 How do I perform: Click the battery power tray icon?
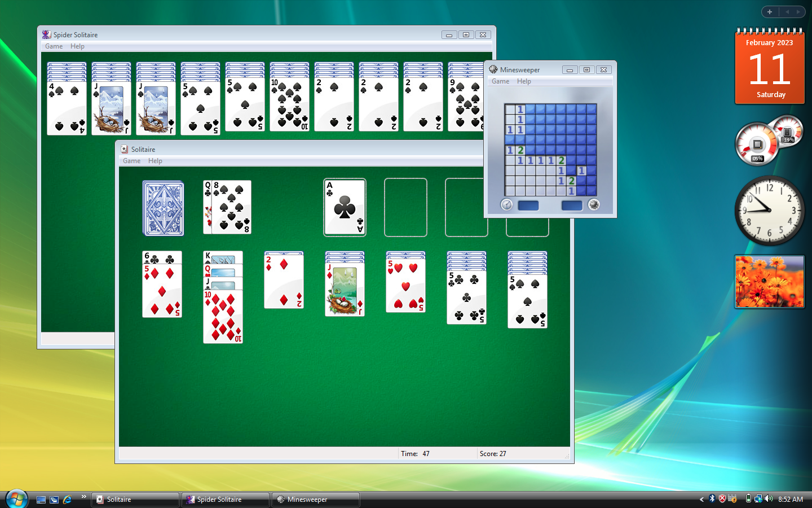click(x=748, y=499)
